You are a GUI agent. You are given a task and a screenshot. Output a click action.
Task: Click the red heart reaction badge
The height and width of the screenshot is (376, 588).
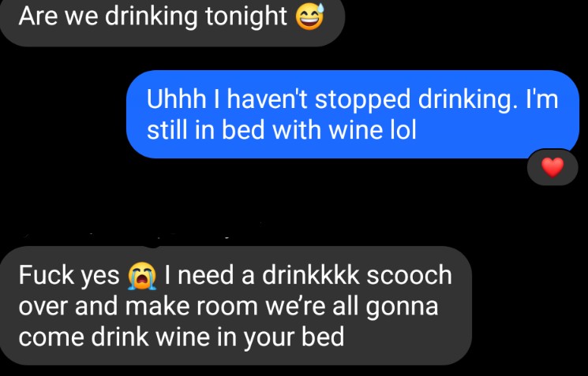pyautogui.click(x=552, y=167)
